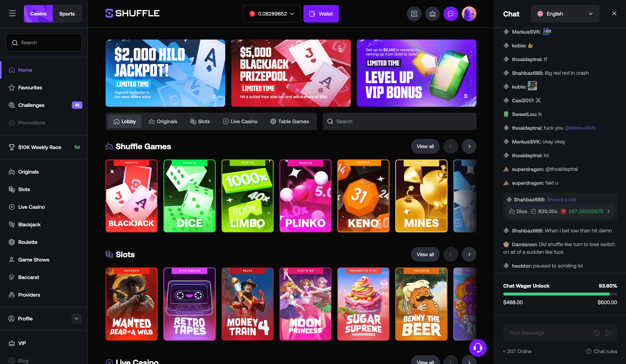
Task: Expand the balance currency dropdown
Action: pos(272,14)
